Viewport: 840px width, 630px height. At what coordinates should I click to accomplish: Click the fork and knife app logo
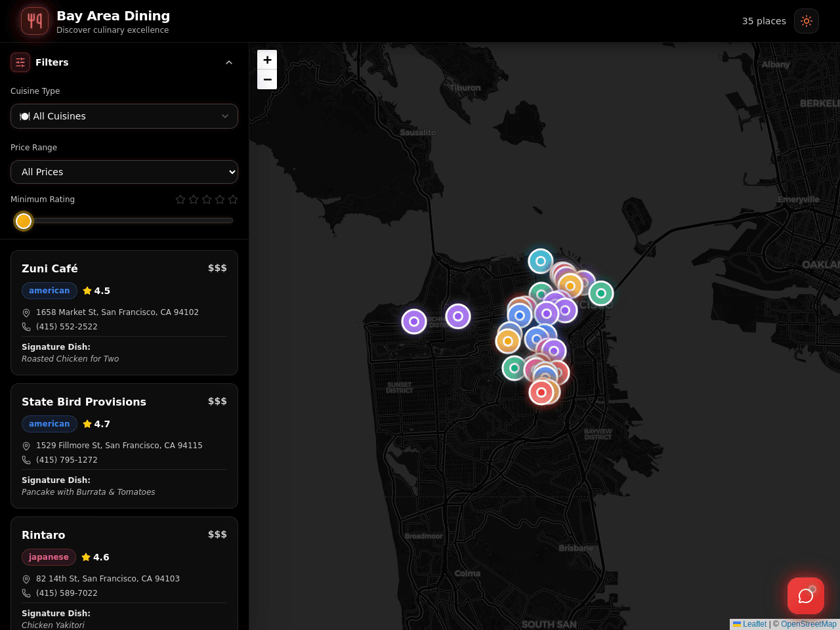tap(35, 21)
